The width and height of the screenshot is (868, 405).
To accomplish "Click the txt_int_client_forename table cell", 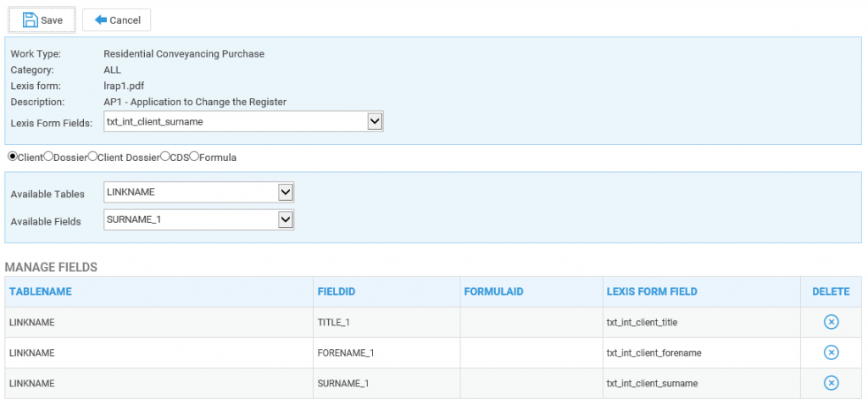I will coord(654,352).
